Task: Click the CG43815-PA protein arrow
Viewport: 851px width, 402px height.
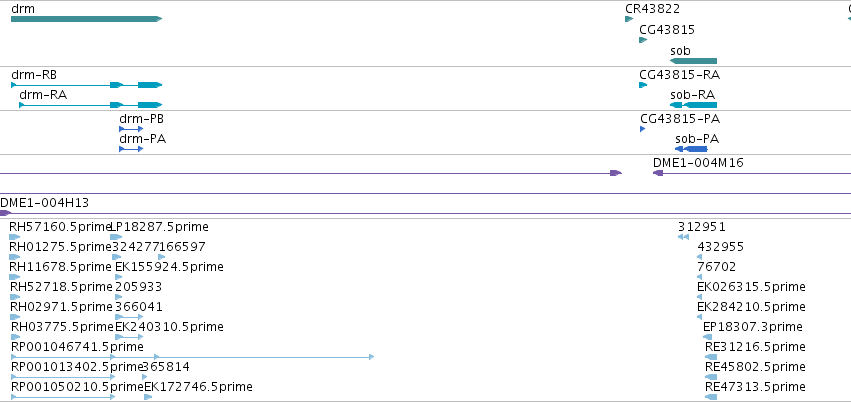Action: click(643, 129)
